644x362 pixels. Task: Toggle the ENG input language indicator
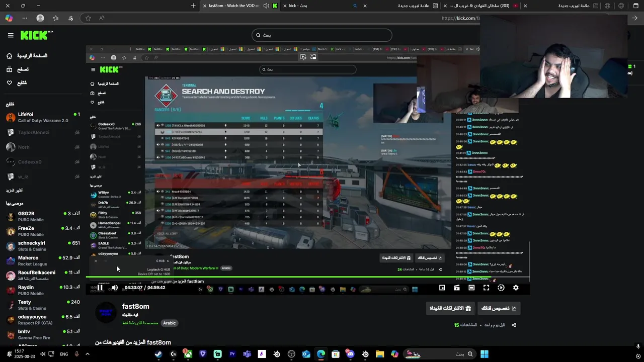64,354
